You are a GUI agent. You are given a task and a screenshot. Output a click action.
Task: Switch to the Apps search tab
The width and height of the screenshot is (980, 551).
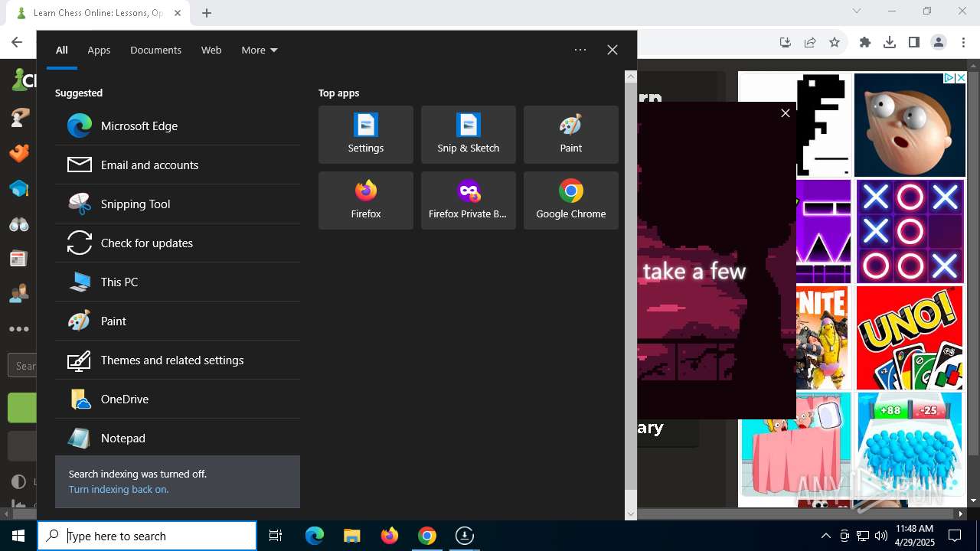pos(99,50)
